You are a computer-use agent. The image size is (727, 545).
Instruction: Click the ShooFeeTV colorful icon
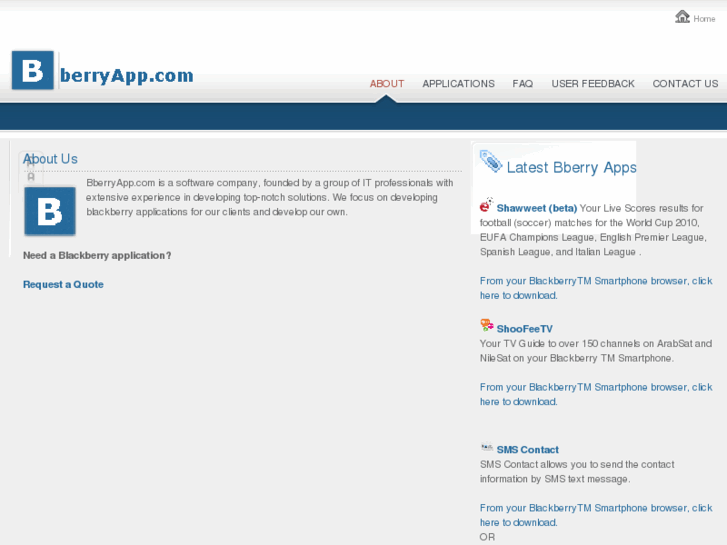(486, 325)
